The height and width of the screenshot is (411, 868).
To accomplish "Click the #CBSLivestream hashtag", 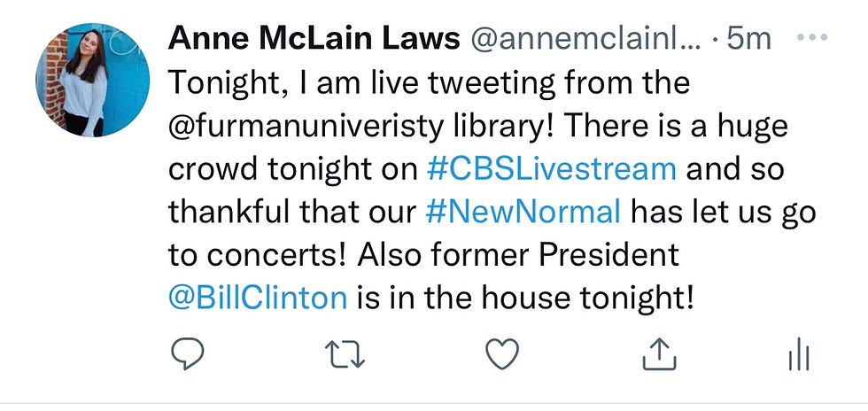I will point(551,169).
